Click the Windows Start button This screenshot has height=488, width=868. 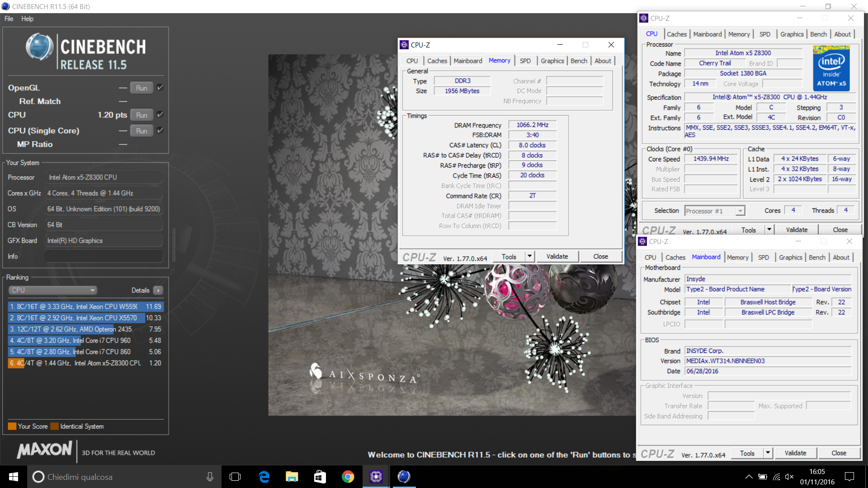[x=13, y=477]
